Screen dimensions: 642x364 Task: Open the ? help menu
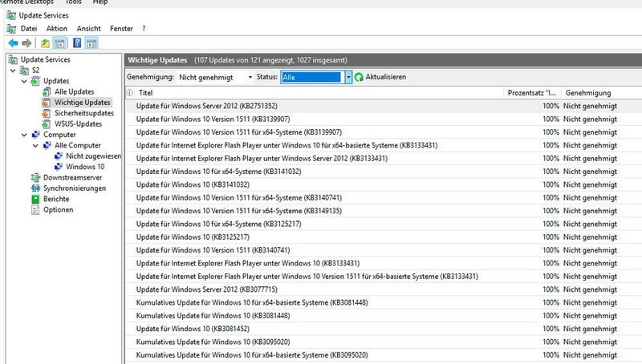click(144, 29)
